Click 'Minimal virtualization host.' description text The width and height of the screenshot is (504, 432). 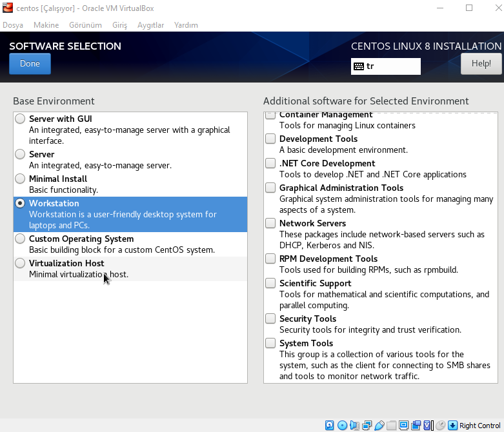[x=79, y=274]
